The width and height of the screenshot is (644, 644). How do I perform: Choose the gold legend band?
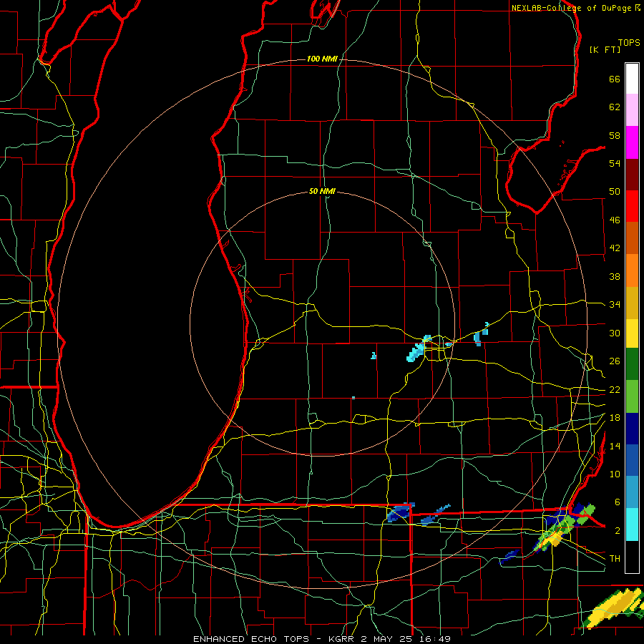(632, 303)
